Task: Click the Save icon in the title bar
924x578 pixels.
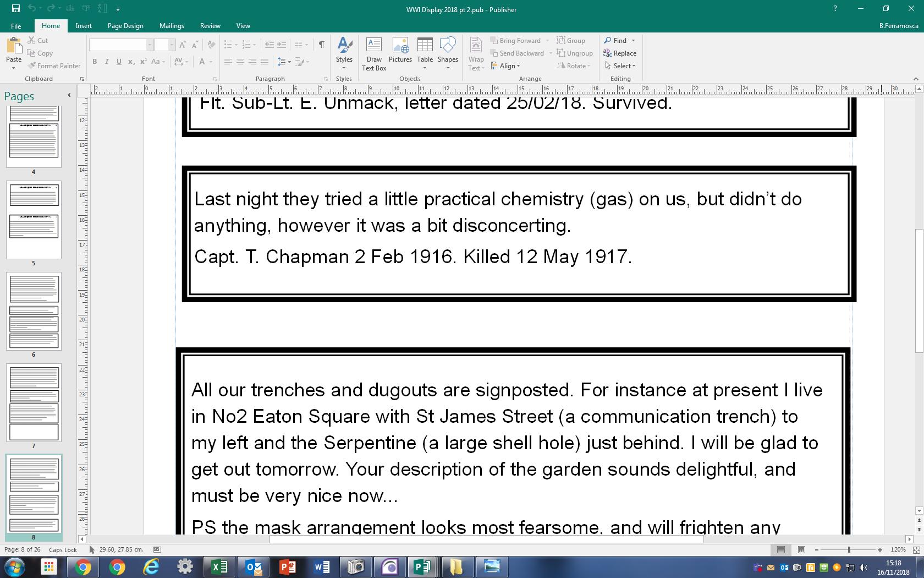Action: pos(16,9)
